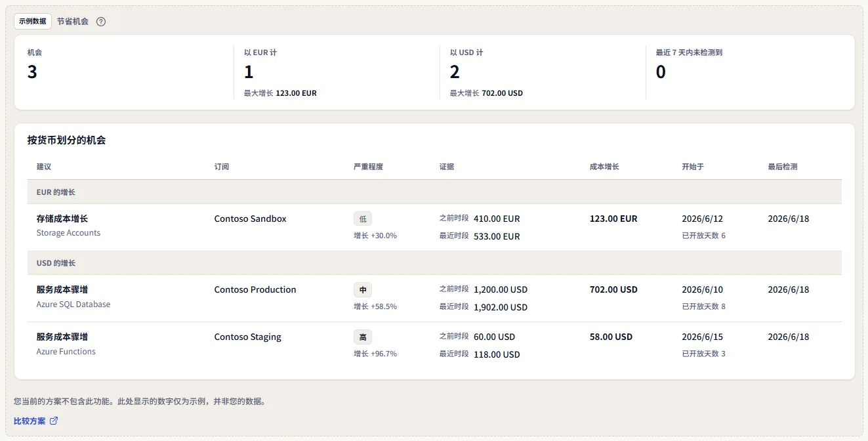Click 增长 +58.5% text
868x441 pixels.
click(375, 306)
